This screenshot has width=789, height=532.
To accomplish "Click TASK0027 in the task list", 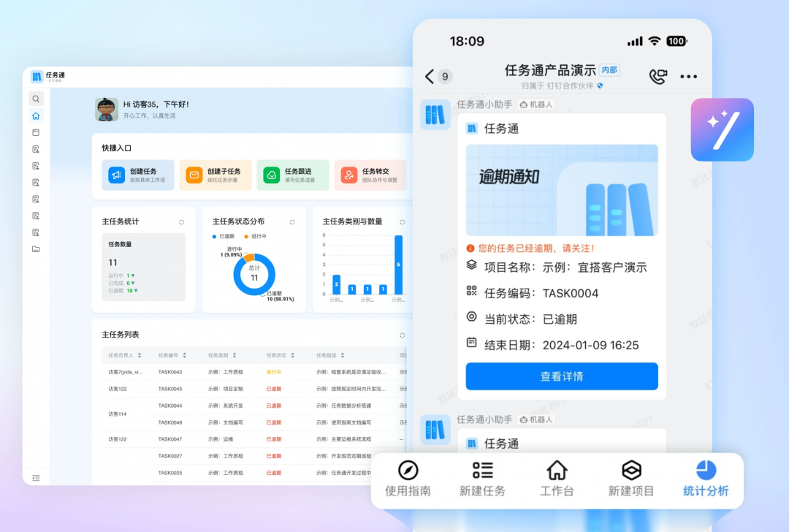I will 170,456.
